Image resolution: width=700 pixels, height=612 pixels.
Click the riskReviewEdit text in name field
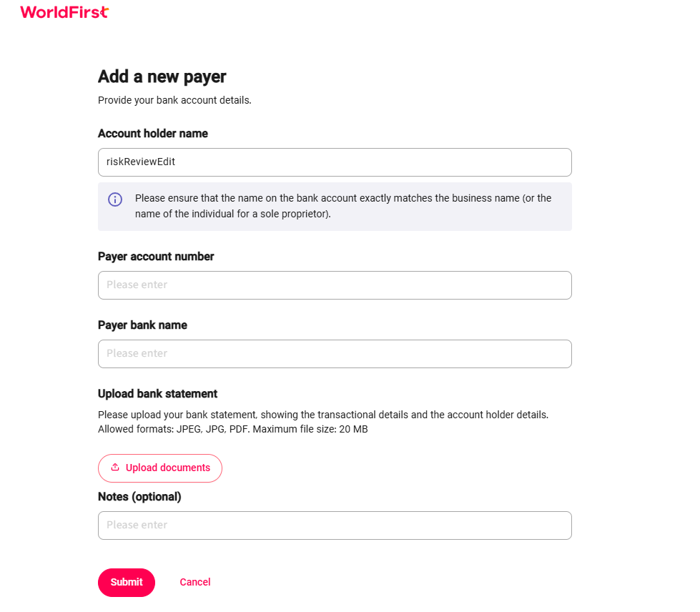[141, 162]
